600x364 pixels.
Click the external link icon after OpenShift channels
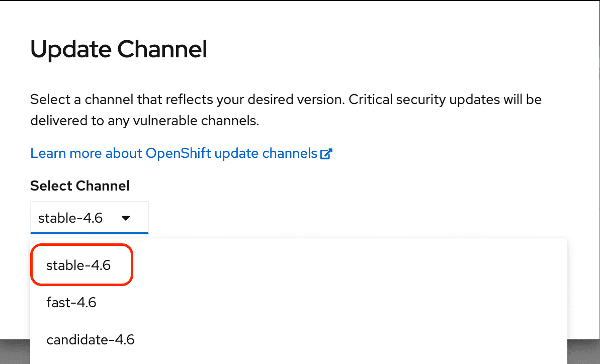(326, 154)
